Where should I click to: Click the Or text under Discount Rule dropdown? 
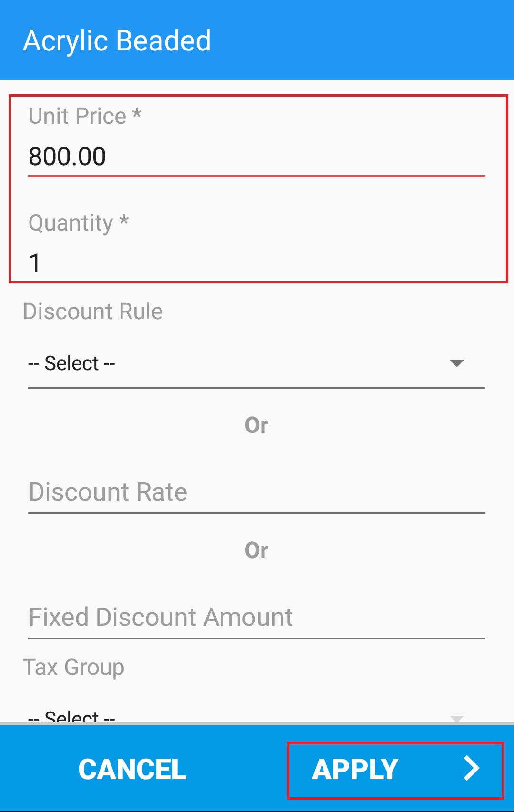(x=256, y=425)
